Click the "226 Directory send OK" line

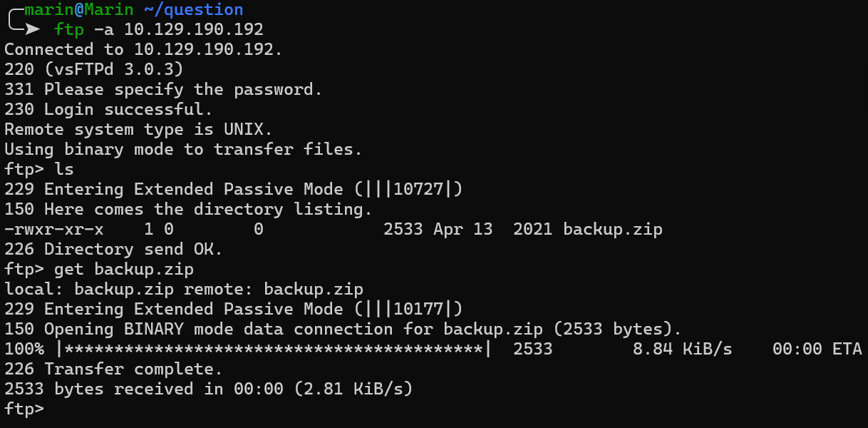113,249
